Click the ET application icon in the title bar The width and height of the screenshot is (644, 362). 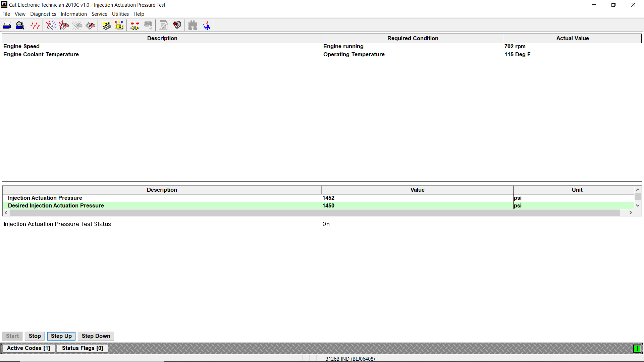coord(4,5)
